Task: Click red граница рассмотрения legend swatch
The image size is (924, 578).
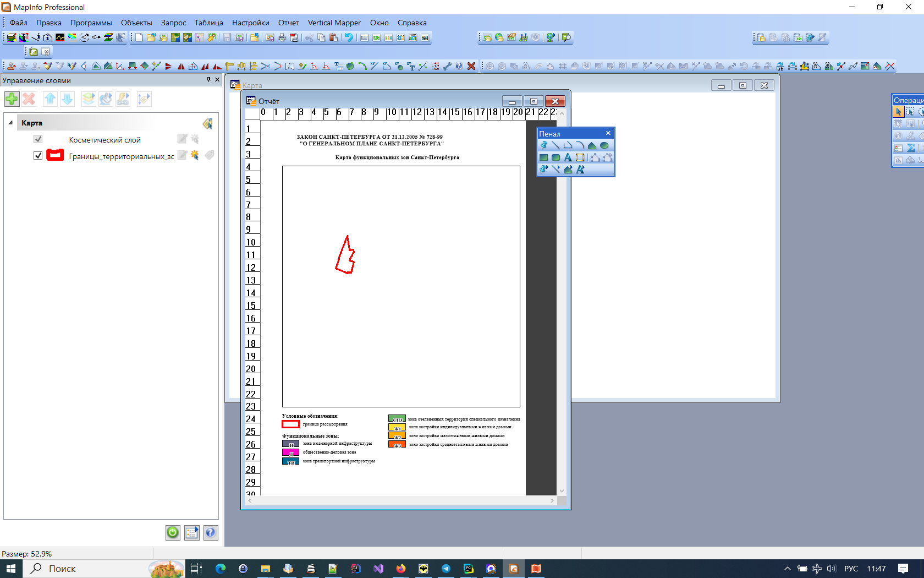Action: (290, 424)
